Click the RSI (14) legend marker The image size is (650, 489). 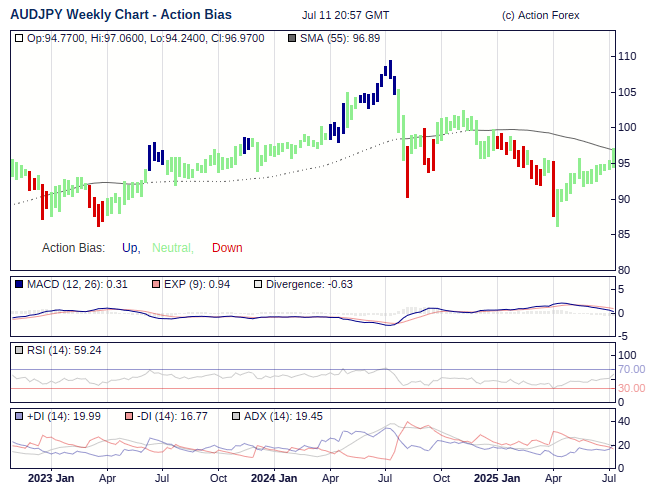coord(19,350)
